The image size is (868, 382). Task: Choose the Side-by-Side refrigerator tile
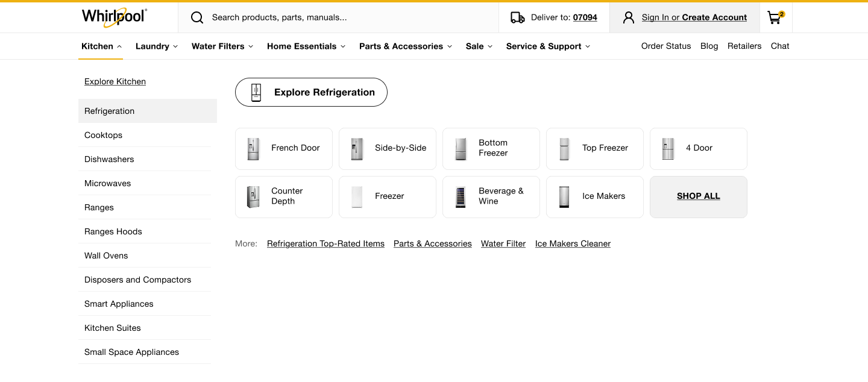(x=387, y=149)
